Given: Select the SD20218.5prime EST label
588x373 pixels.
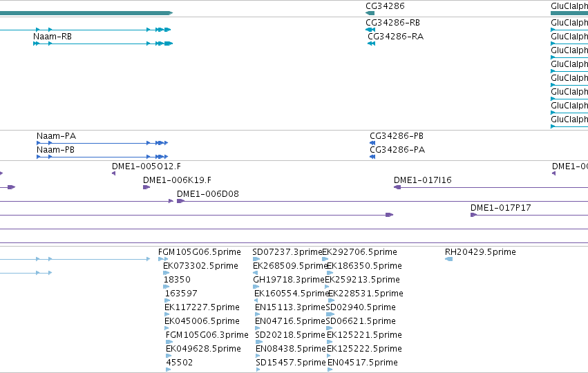Looking at the screenshot, I should (290, 335).
